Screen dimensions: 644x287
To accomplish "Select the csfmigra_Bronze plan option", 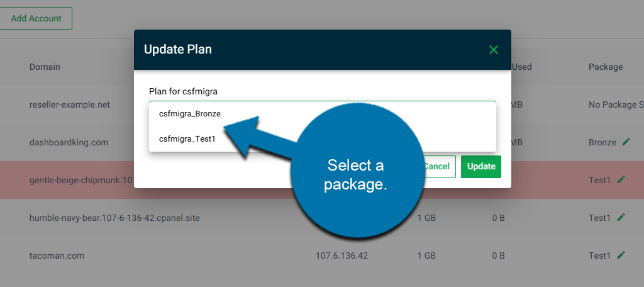I will click(190, 114).
